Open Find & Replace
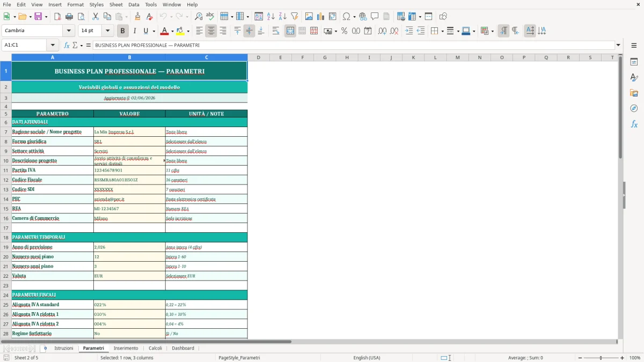The height and width of the screenshot is (362, 644). pyautogui.click(x=199, y=17)
